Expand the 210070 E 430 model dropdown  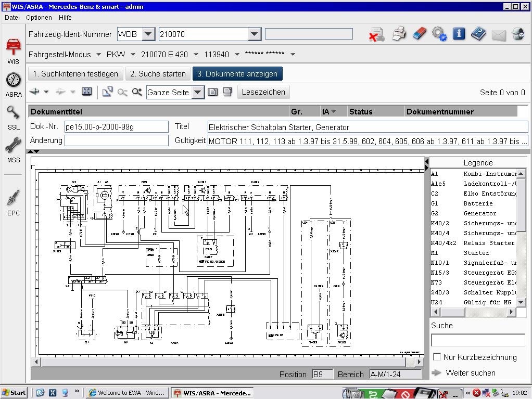pos(196,54)
